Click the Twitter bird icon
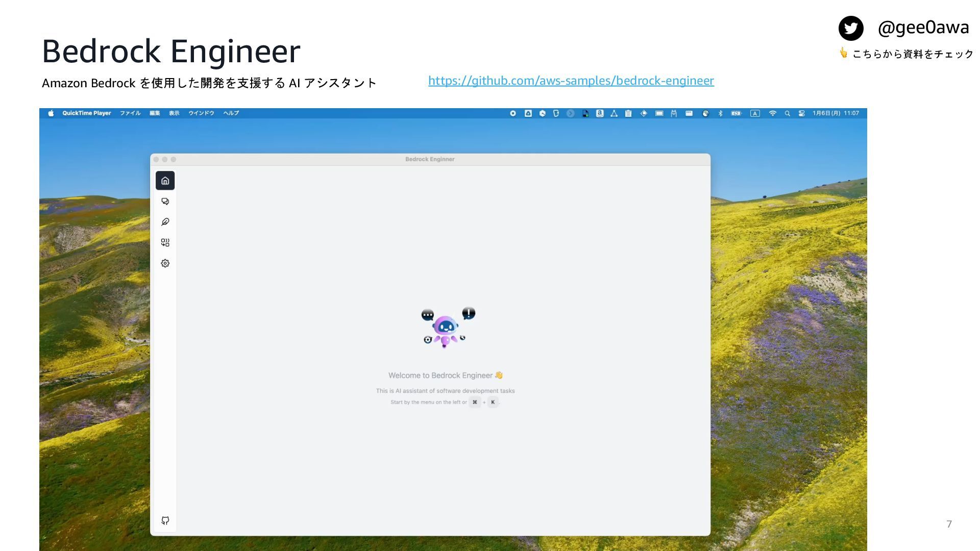This screenshot has height=551, width=980. (x=850, y=28)
